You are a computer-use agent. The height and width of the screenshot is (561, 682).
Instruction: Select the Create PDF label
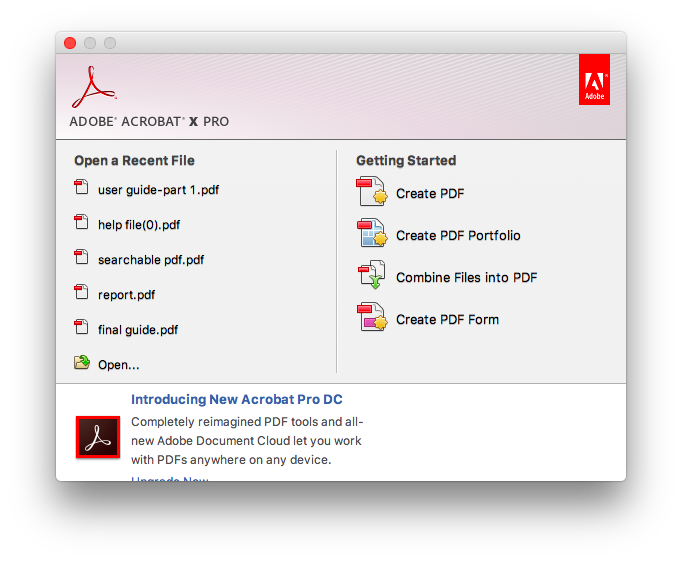coord(430,194)
